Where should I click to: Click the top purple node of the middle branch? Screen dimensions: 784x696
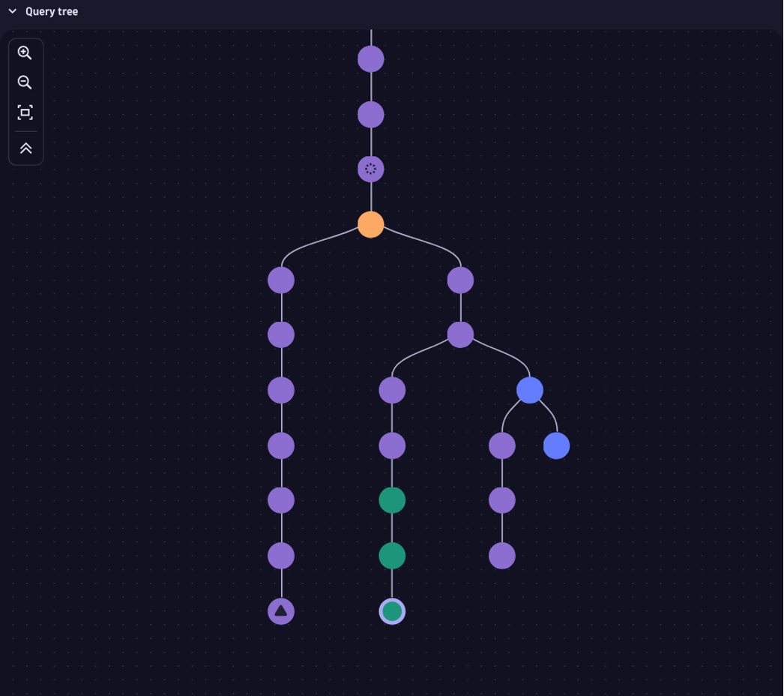coord(391,390)
